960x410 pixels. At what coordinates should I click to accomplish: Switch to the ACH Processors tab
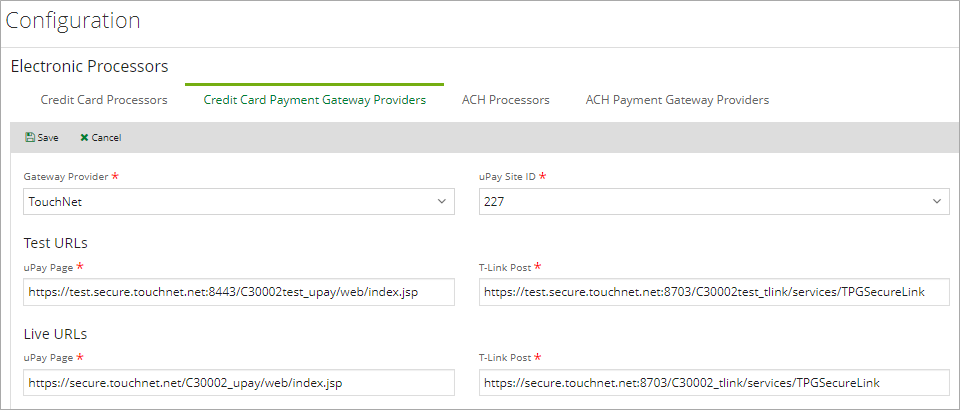(506, 100)
